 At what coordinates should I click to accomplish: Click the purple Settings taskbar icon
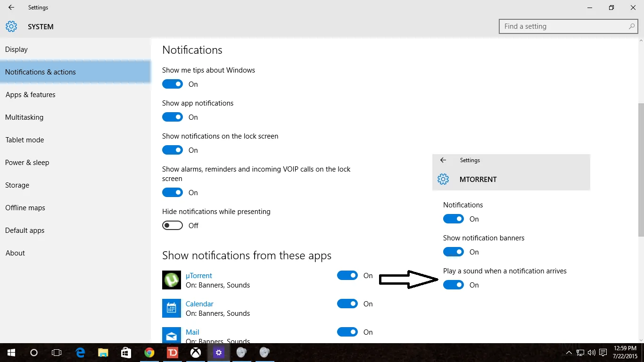click(x=218, y=353)
